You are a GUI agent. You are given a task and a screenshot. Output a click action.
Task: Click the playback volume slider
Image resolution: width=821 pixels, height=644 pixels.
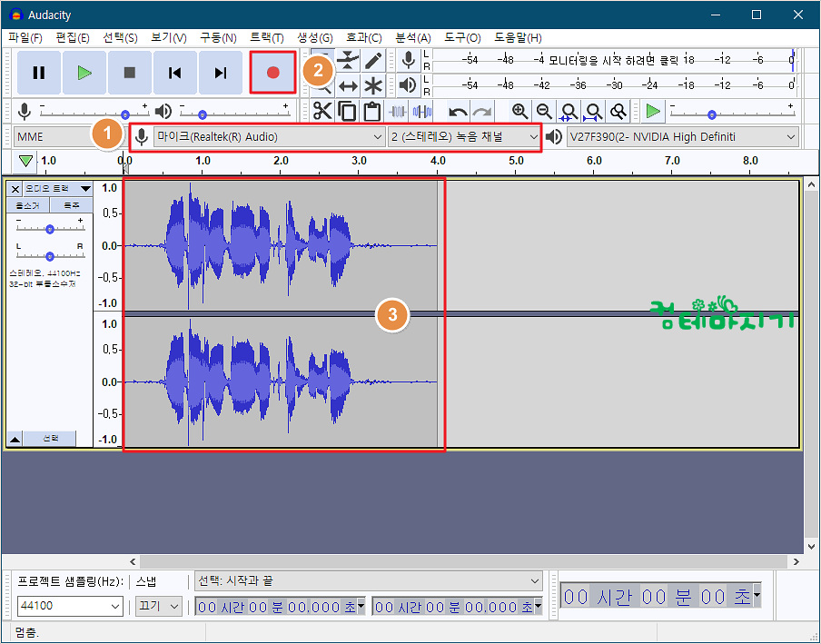click(234, 112)
